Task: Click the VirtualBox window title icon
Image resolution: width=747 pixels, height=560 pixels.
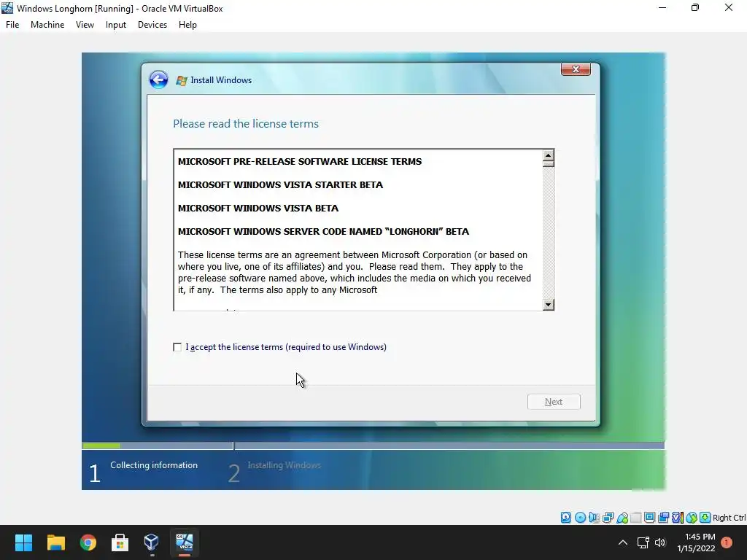Action: [x=7, y=8]
